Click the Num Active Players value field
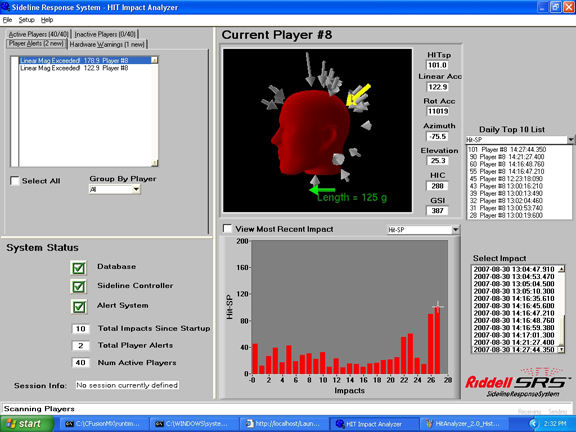The height and width of the screenshot is (432, 576). click(80, 363)
